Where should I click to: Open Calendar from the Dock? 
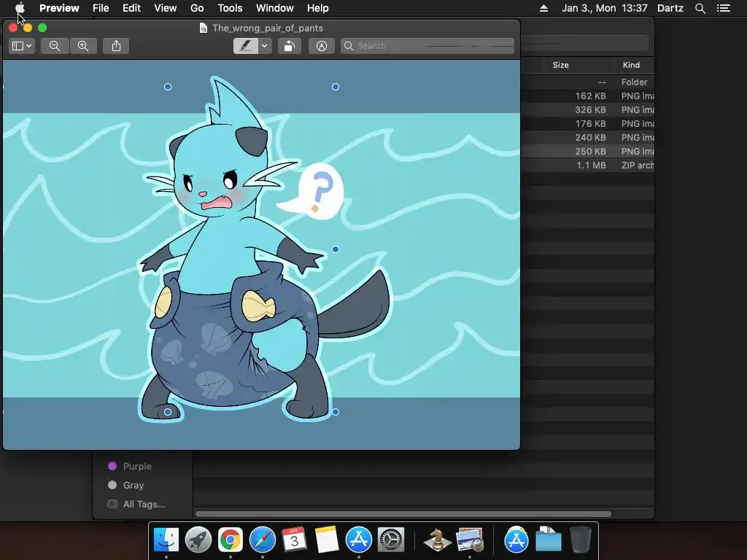click(x=295, y=540)
